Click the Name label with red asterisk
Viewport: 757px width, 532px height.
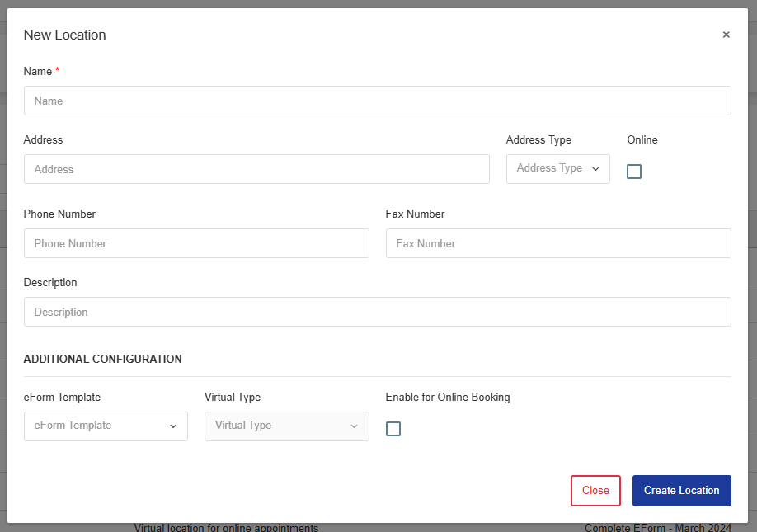coord(41,72)
